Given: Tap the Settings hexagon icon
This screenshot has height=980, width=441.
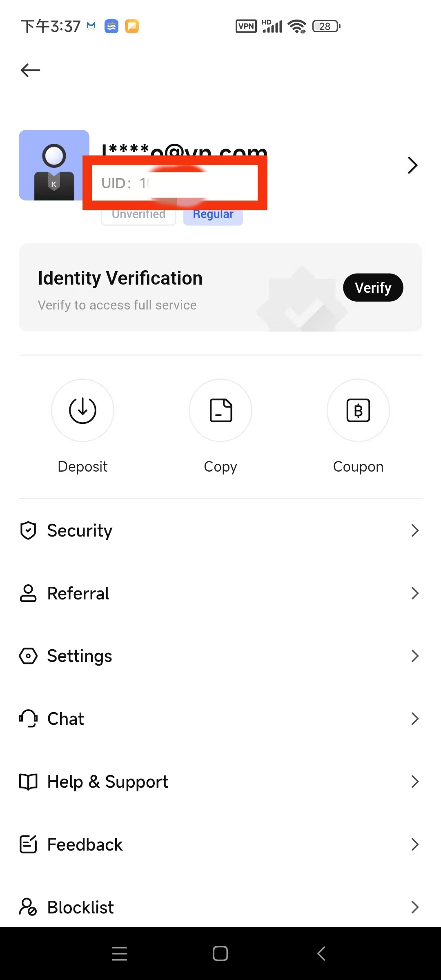Looking at the screenshot, I should point(28,656).
